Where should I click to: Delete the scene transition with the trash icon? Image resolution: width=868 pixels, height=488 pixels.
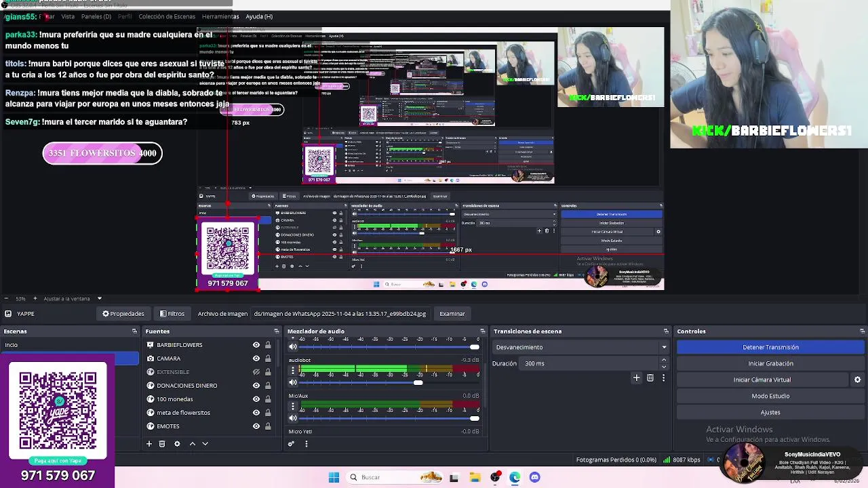click(650, 378)
